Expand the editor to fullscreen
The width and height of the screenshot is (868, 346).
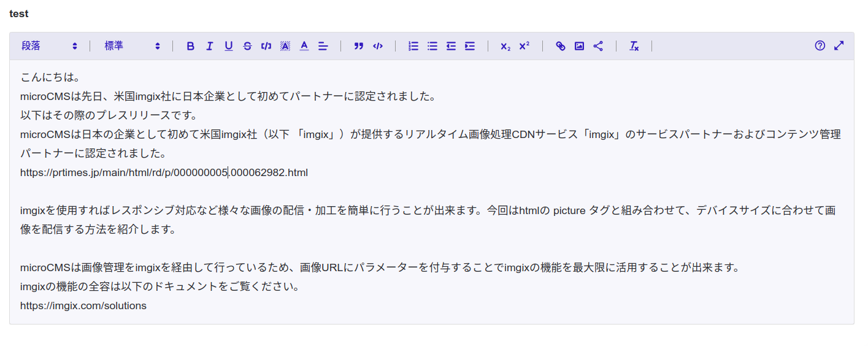click(x=839, y=45)
